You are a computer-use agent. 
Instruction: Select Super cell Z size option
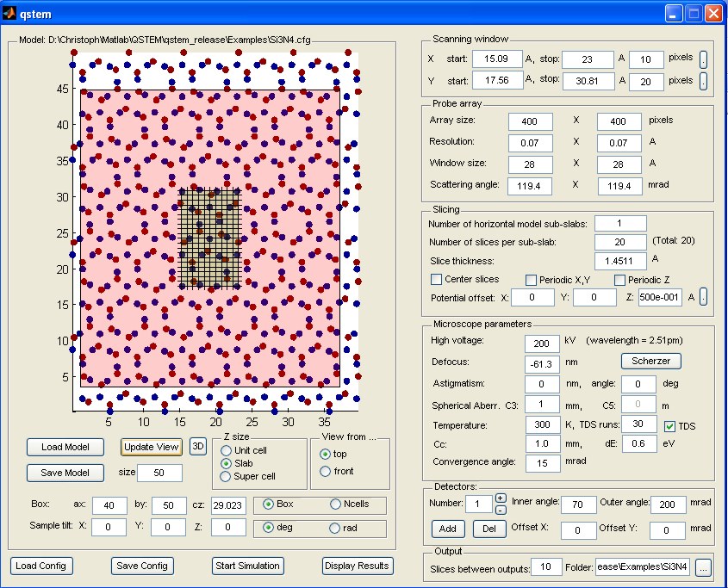coord(226,476)
